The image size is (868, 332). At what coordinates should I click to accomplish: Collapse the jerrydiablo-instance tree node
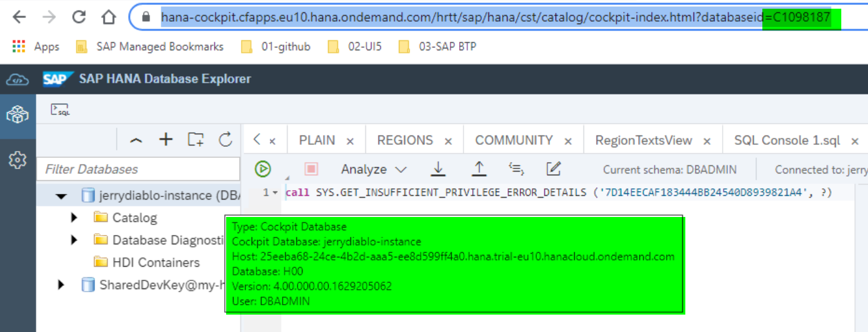pos(61,196)
